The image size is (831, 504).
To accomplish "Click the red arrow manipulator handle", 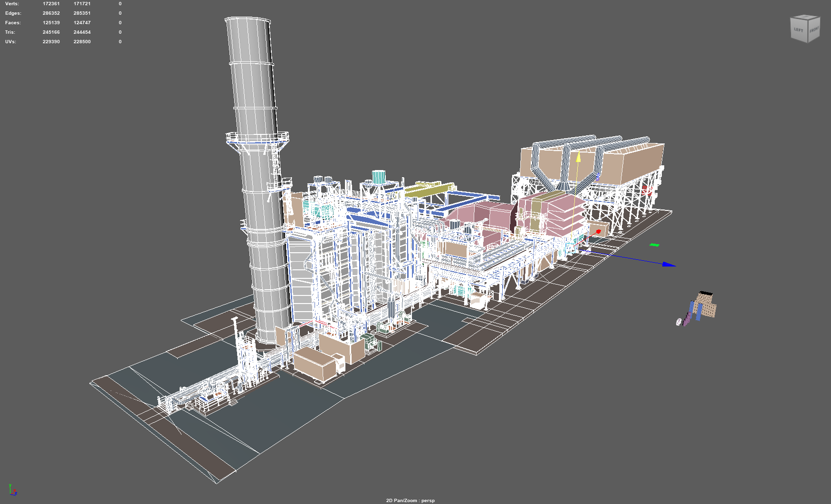I will point(598,231).
